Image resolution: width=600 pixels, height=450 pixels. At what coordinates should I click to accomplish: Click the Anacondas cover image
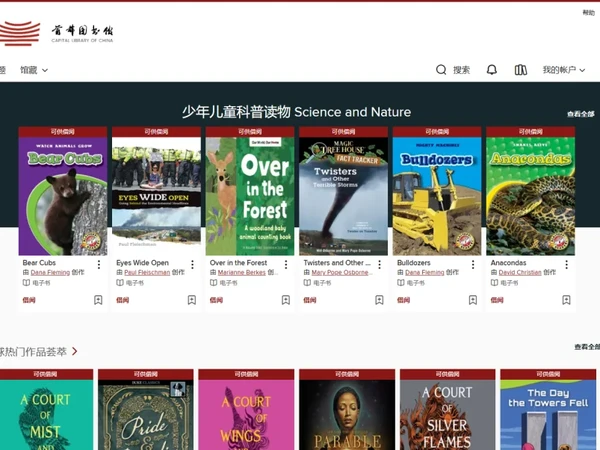tap(530, 196)
